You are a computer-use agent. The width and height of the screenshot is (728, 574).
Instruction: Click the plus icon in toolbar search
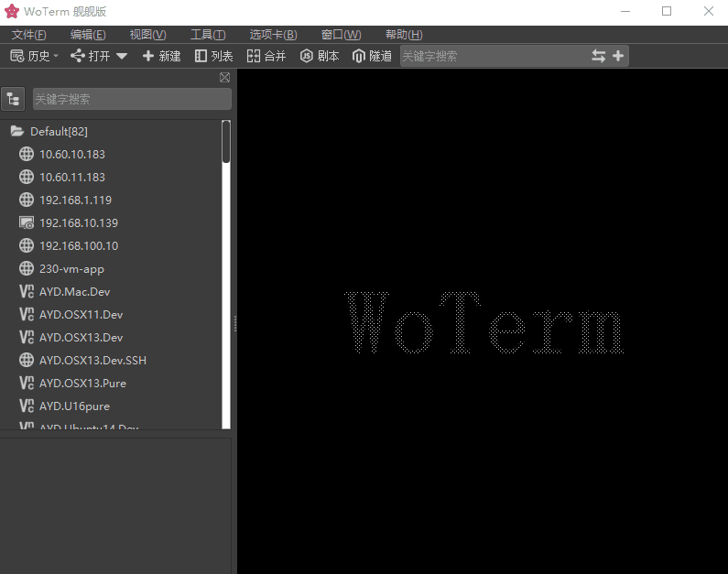coord(618,56)
